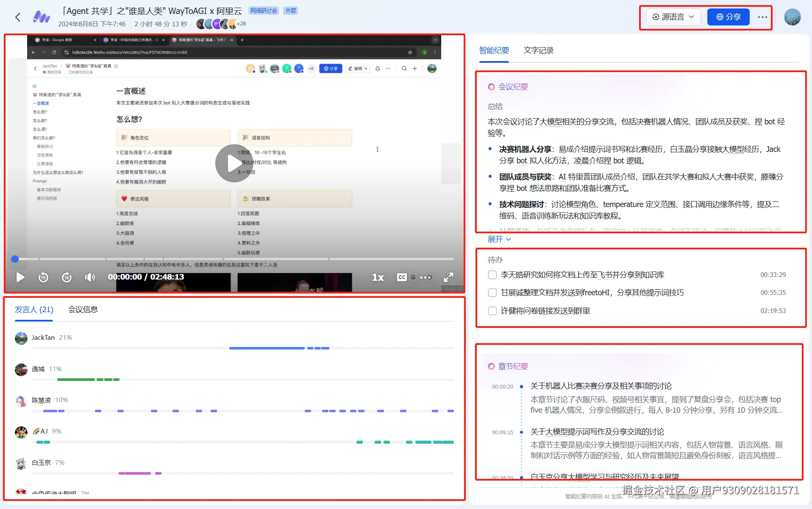Image resolution: width=812 pixels, height=509 pixels.
Task: Mute the video with the volume icon
Action: [90, 277]
